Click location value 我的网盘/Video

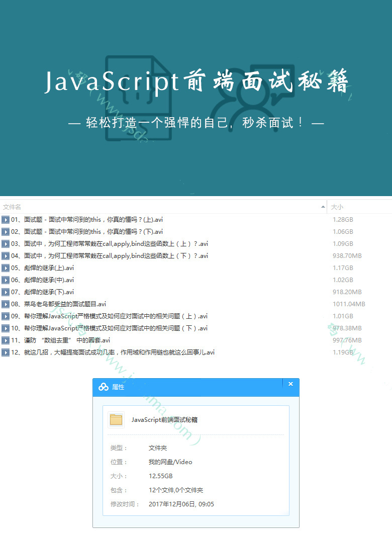[170, 462]
